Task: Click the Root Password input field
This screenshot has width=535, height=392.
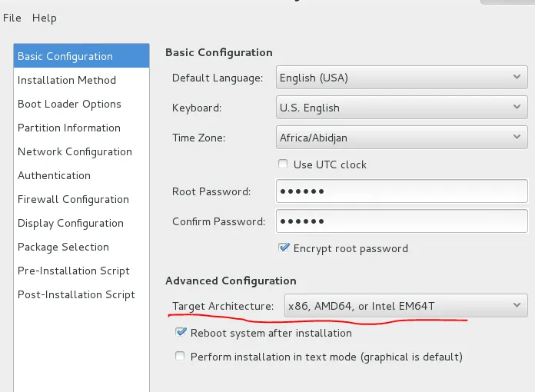Action: click(401, 191)
